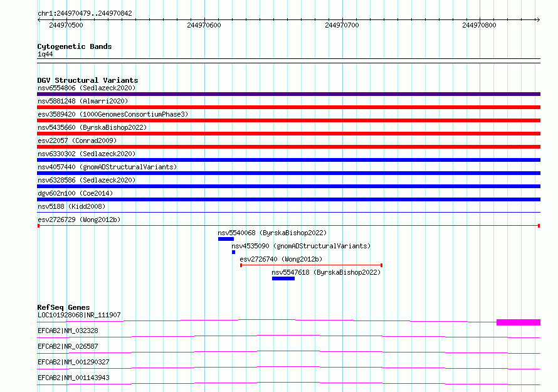Select the red bar under esv3589420
The width and height of the screenshot is (558, 392).
[288, 120]
